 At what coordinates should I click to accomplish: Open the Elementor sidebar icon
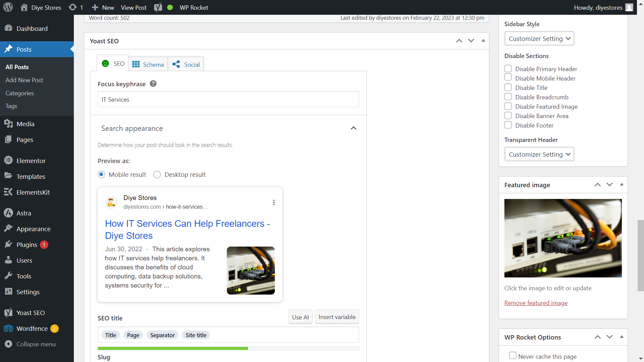[8, 160]
